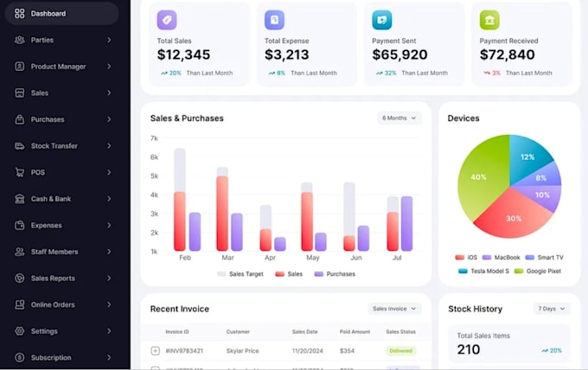Click the Sales Reports chart icon
This screenshot has width=588, height=370.
pyautogui.click(x=20, y=278)
